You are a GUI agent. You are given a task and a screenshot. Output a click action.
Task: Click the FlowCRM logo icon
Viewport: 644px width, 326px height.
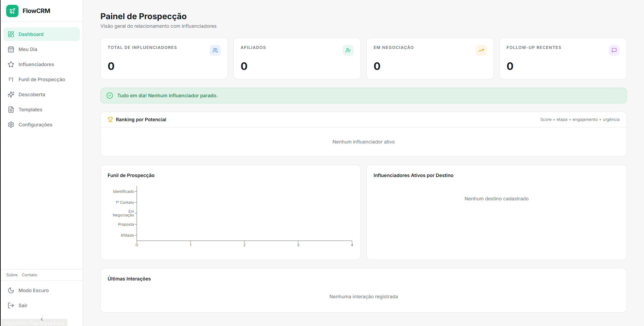[12, 11]
